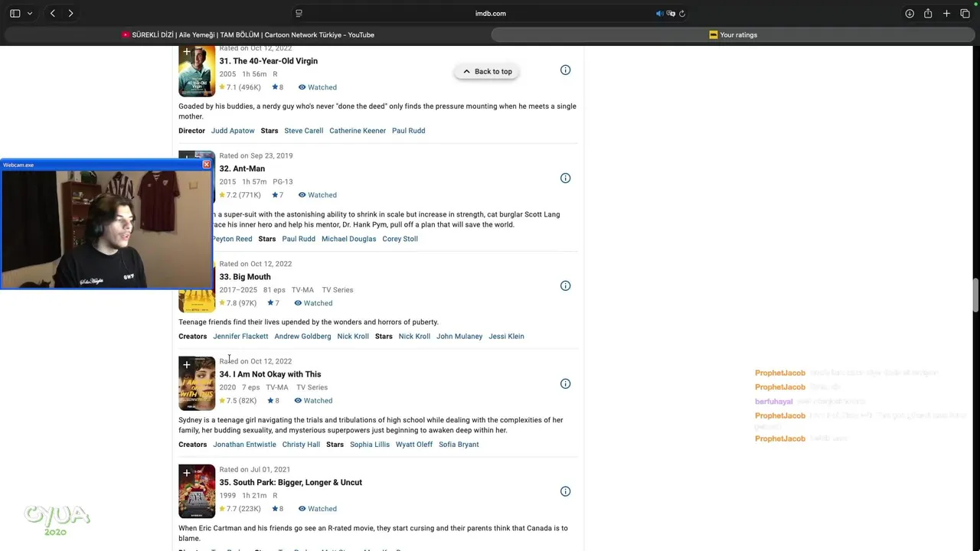This screenshot has width=980, height=551.
Task: Go back to previous page
Action: click(52, 13)
